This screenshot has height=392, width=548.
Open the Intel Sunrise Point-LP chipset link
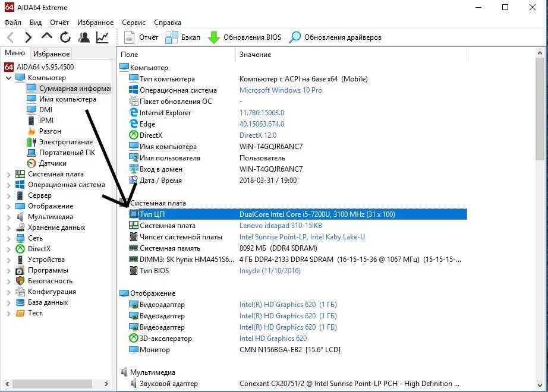pos(302,237)
